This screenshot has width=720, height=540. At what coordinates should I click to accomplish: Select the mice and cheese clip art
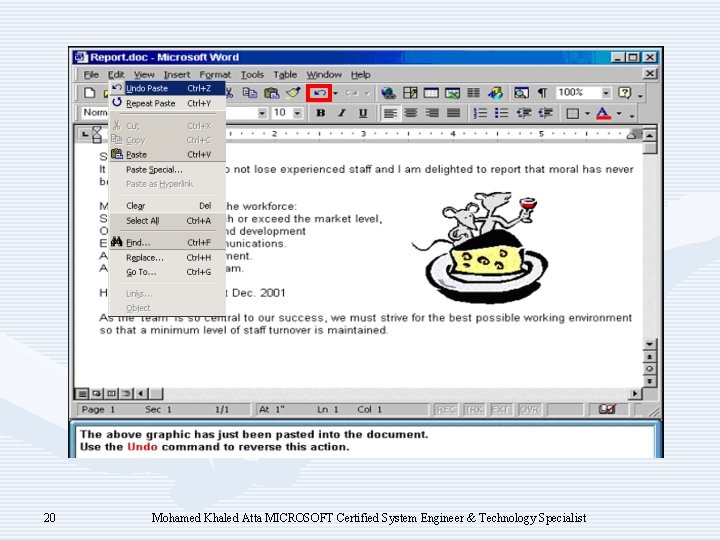[480, 248]
